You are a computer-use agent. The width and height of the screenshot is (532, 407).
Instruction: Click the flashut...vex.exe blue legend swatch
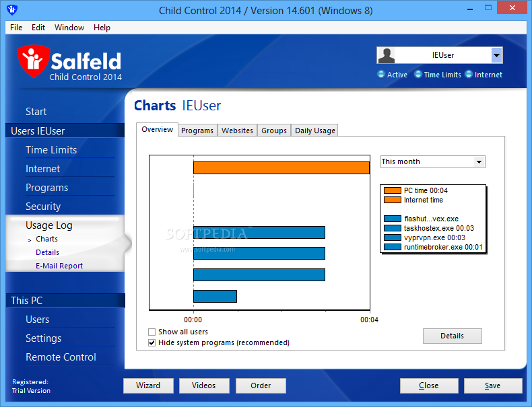coord(393,219)
